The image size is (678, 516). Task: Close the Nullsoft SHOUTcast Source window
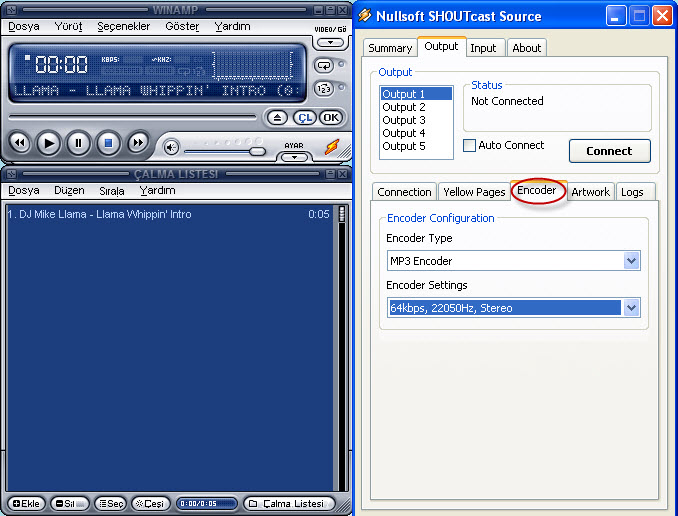[x=662, y=16]
